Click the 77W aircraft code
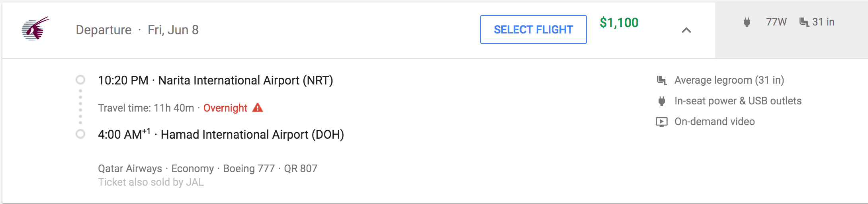Screen dimensions: 868x204 tap(776, 22)
